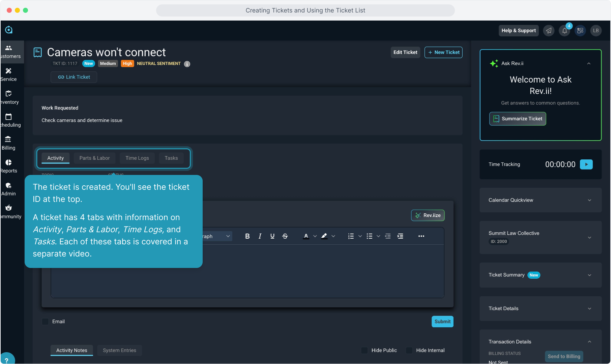The width and height of the screenshot is (611, 364).
Task: Apply bold formatting in the editor
Action: [x=248, y=236]
